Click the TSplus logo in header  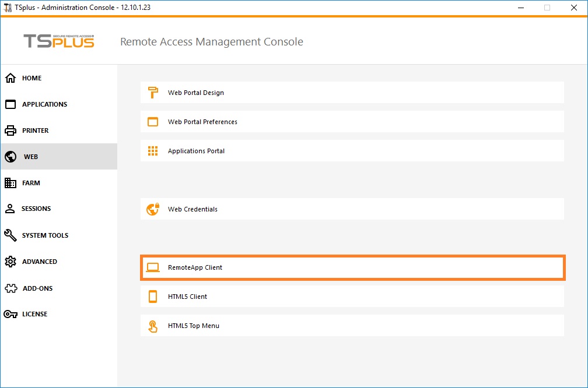click(x=58, y=41)
